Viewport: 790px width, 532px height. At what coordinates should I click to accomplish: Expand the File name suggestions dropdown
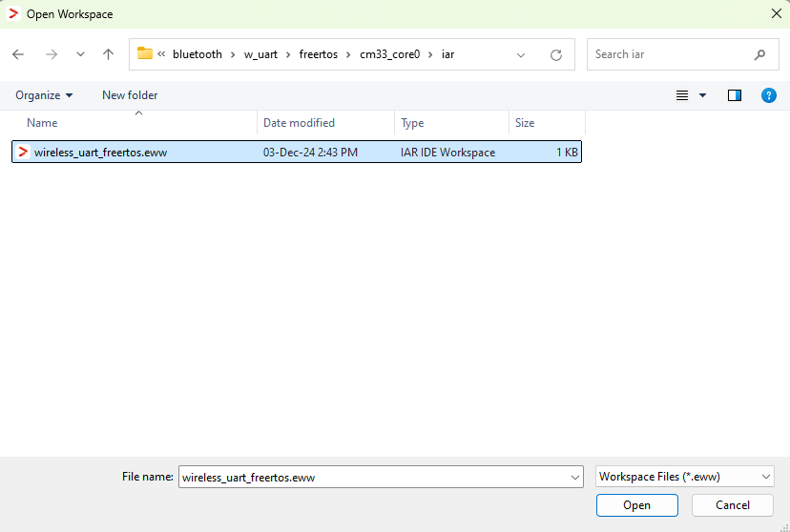click(575, 477)
